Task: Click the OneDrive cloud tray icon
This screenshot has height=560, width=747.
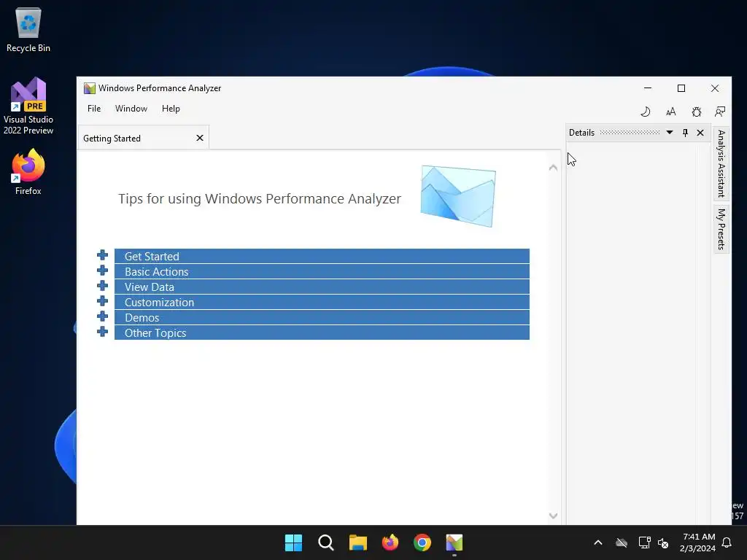Action: (622, 542)
